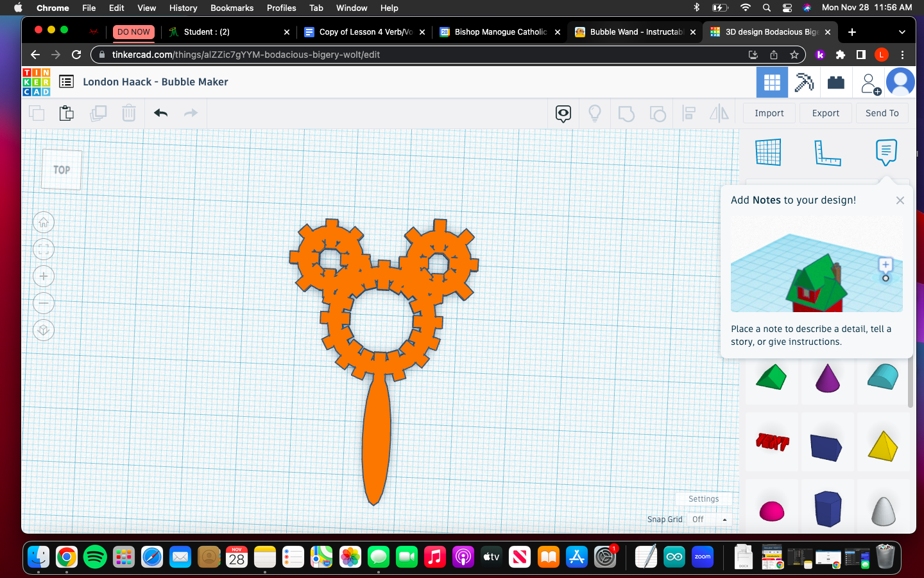Click the Export button
924x578 pixels.
coord(826,113)
